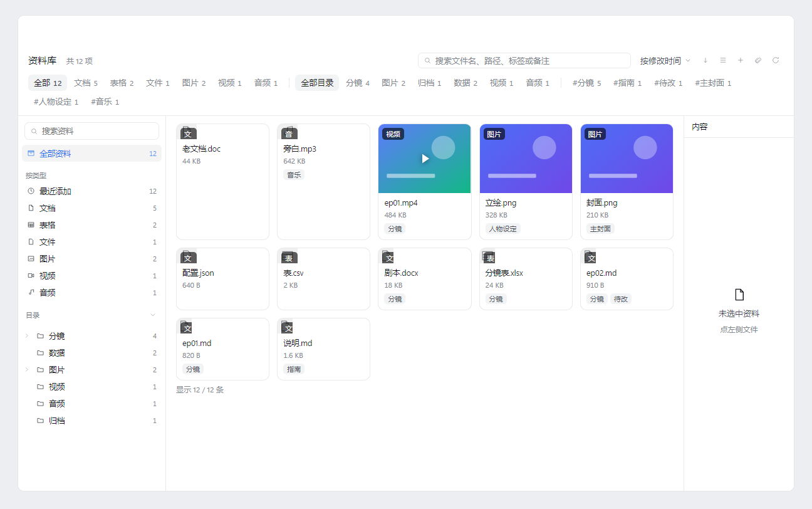Click the 搜索资料 sidebar search field
This screenshot has width=812, height=509.
(91, 131)
